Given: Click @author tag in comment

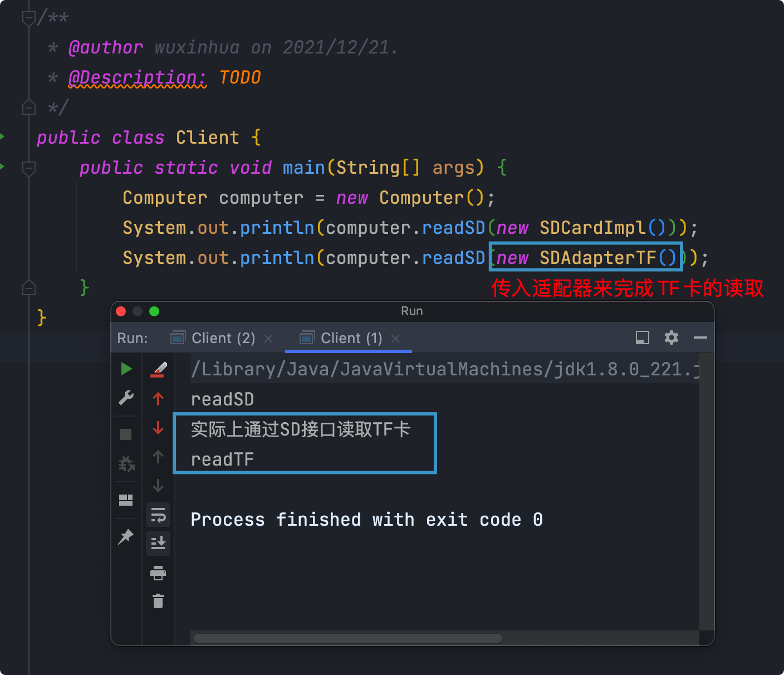Looking at the screenshot, I should 105,47.
